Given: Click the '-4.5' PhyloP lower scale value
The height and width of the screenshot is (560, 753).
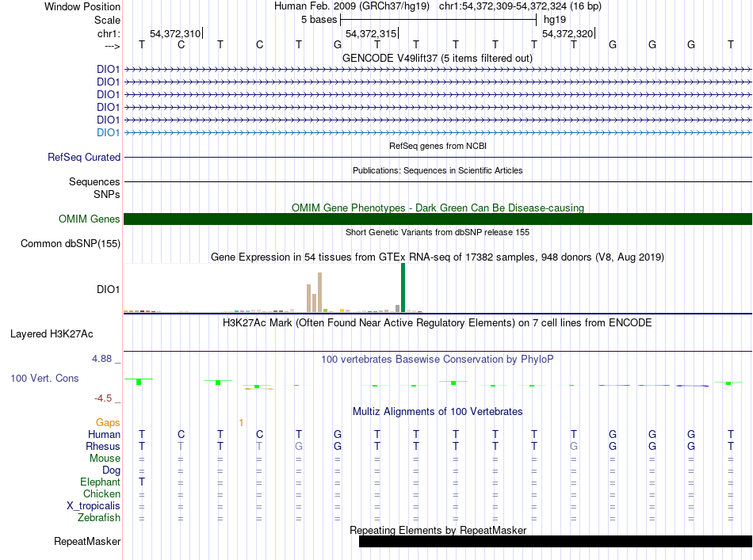Looking at the screenshot, I should tap(103, 398).
